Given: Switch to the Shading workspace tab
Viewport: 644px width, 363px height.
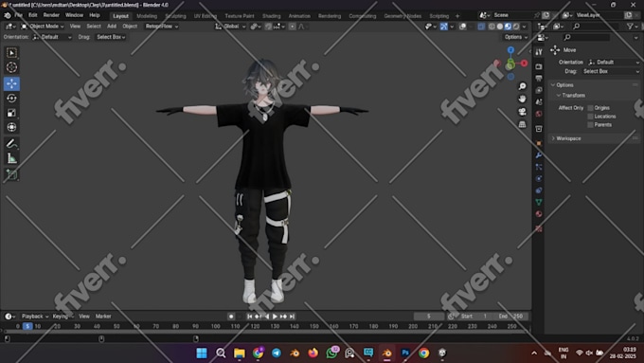Looking at the screenshot, I should (x=272, y=16).
